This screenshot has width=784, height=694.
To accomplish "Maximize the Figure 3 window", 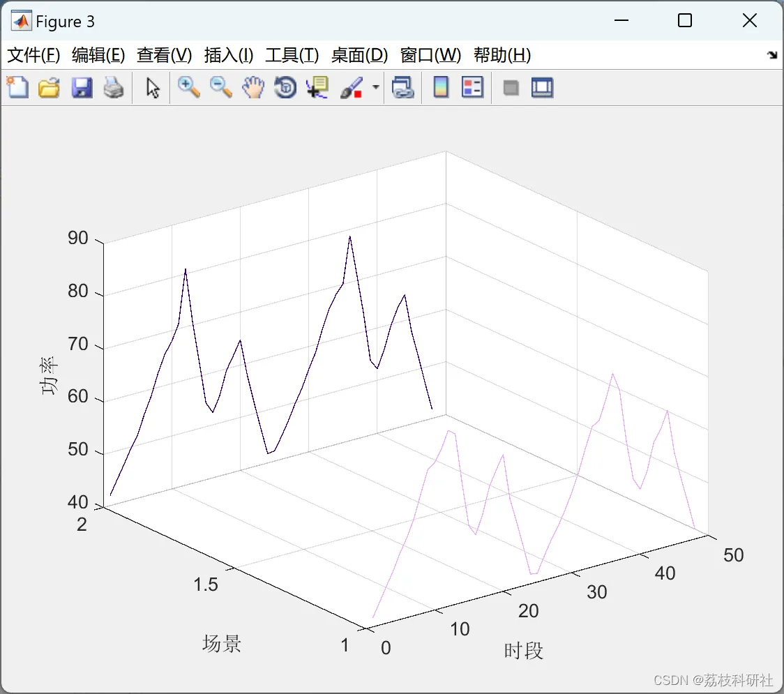I will point(684,20).
